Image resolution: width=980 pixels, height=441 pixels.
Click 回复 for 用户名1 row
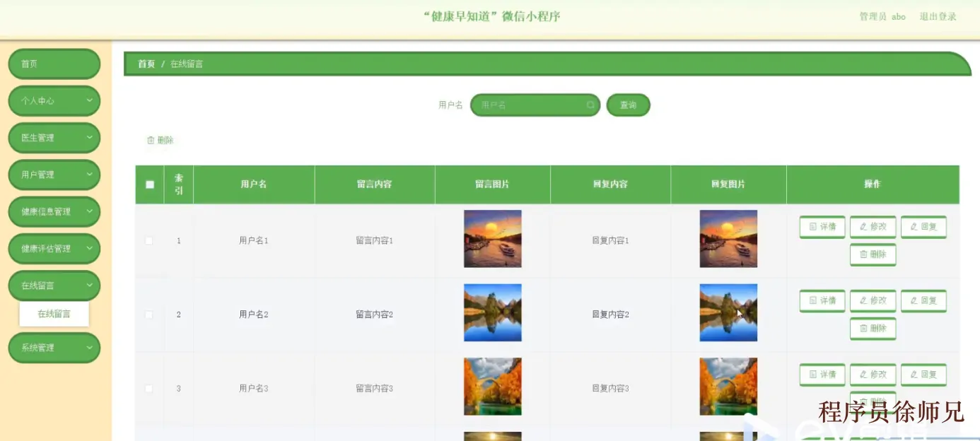(923, 227)
